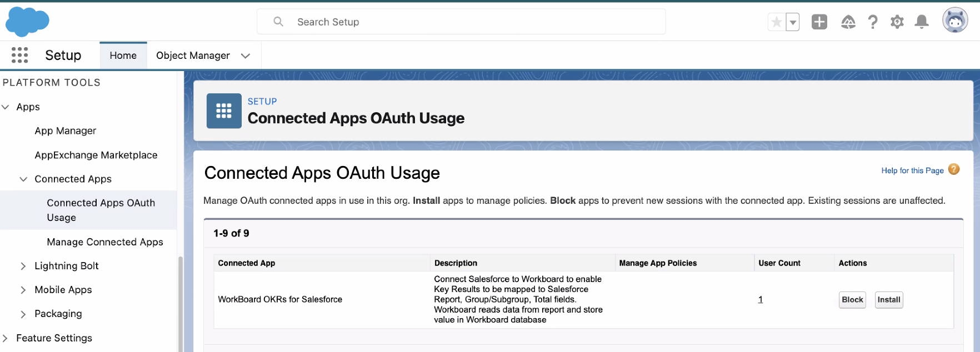Image resolution: width=980 pixels, height=352 pixels.
Task: Click the Packaging sidebar label
Action: click(x=58, y=314)
